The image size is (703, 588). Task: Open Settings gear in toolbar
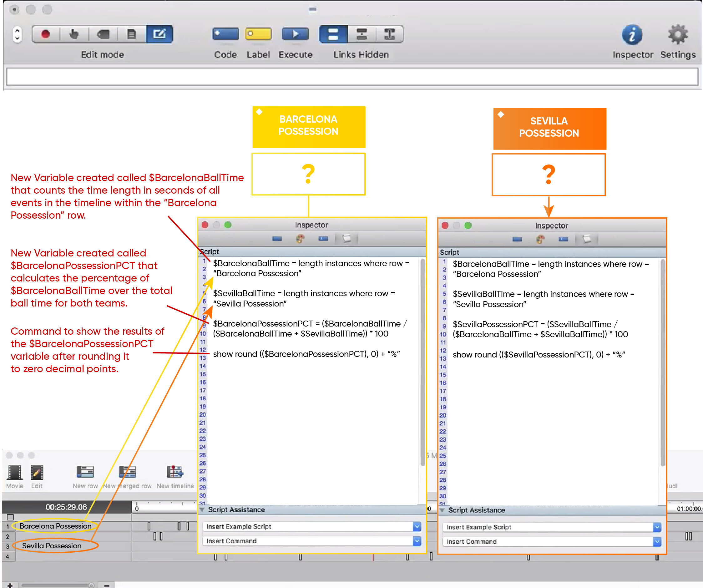pos(678,34)
